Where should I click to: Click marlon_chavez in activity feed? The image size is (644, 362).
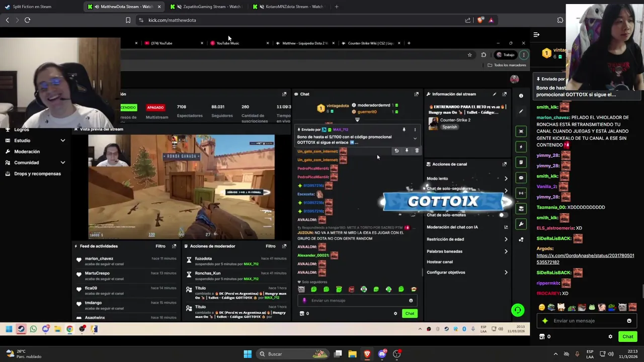(x=99, y=259)
